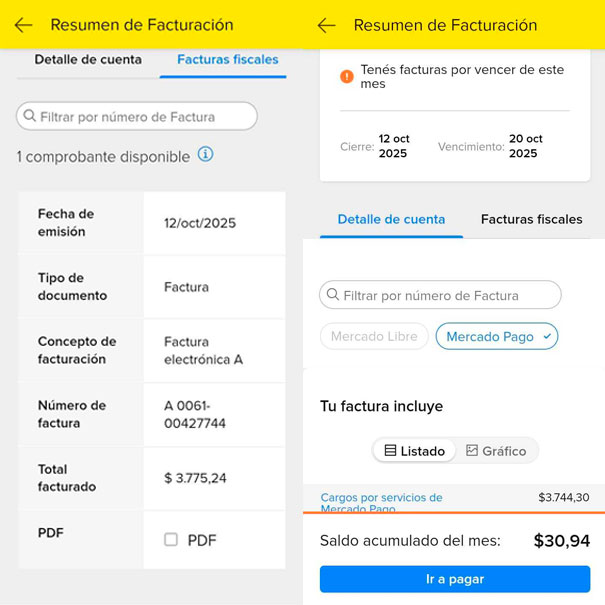Open info icon beside comprobante disponible
605x605 pixels.
click(206, 154)
